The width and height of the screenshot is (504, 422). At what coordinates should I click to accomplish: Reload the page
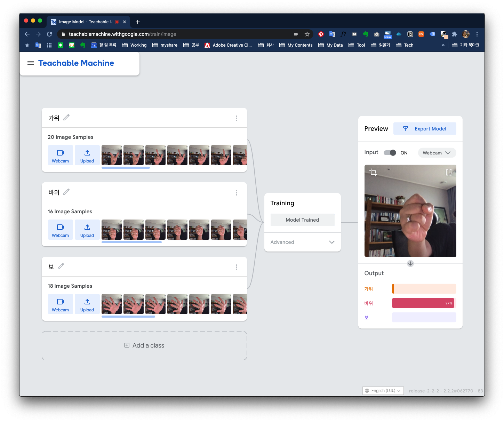49,34
